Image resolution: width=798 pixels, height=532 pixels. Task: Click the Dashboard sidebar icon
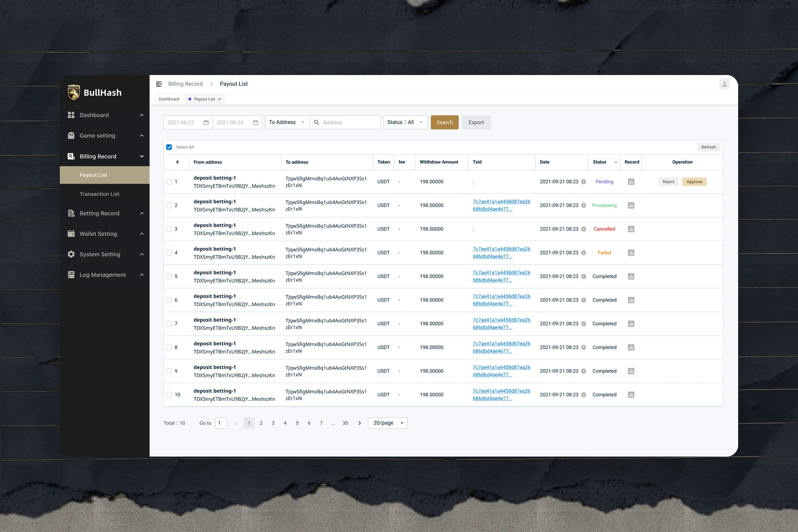pos(71,115)
